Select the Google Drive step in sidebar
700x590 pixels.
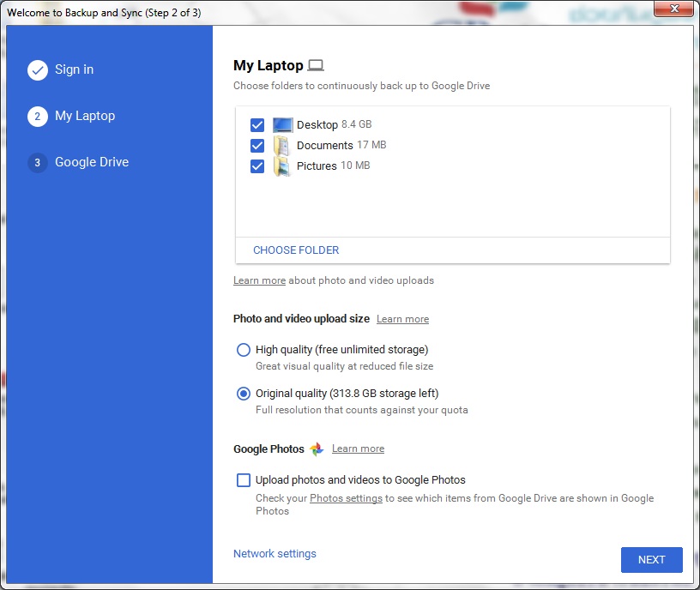point(92,162)
